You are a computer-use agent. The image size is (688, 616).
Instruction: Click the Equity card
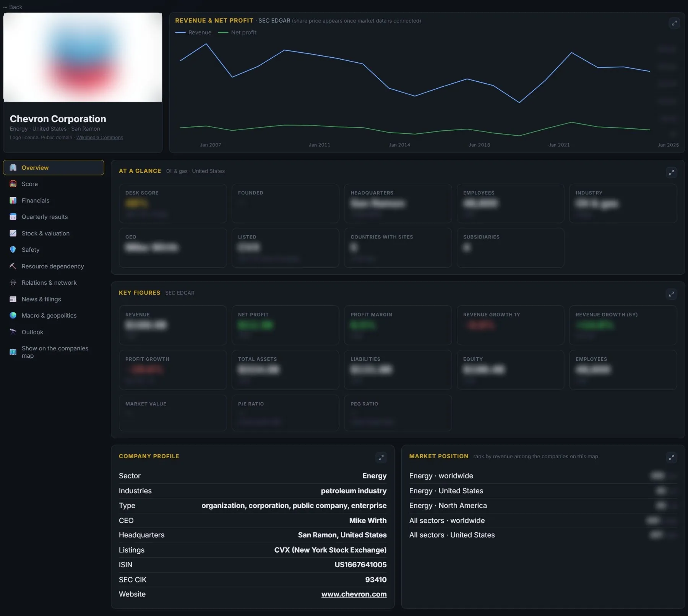510,370
